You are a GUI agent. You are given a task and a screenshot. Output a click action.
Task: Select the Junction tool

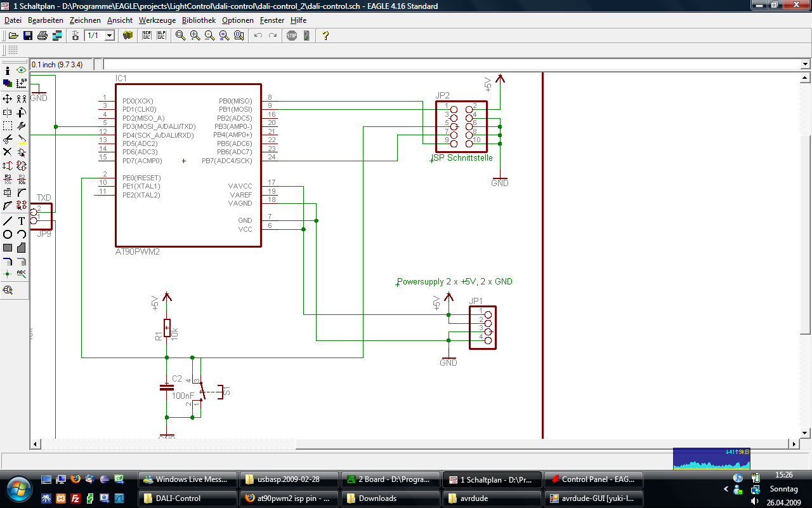[x=8, y=274]
